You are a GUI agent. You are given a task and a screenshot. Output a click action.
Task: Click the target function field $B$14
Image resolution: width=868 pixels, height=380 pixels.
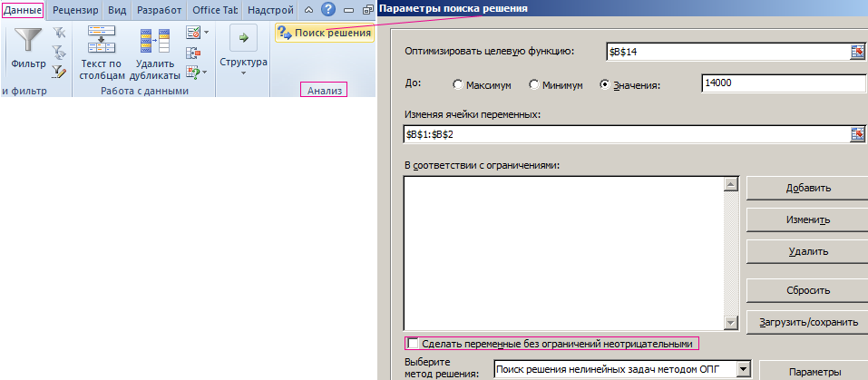click(x=728, y=52)
